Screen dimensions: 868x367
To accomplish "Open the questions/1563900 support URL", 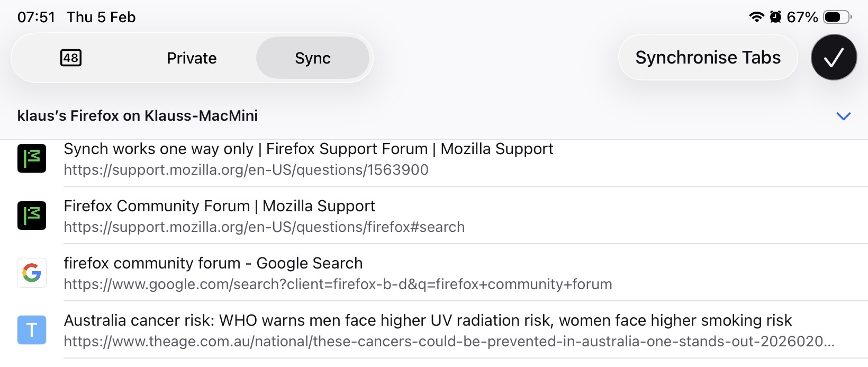I will coord(246,170).
